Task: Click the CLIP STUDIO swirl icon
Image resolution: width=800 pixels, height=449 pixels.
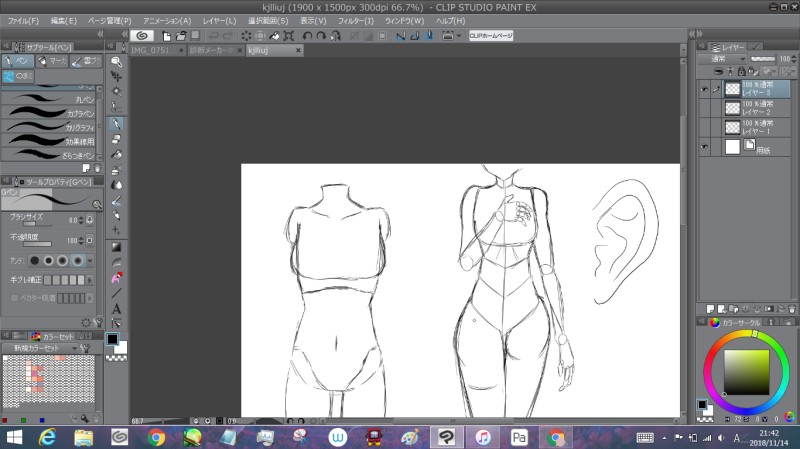Action: click(x=144, y=35)
